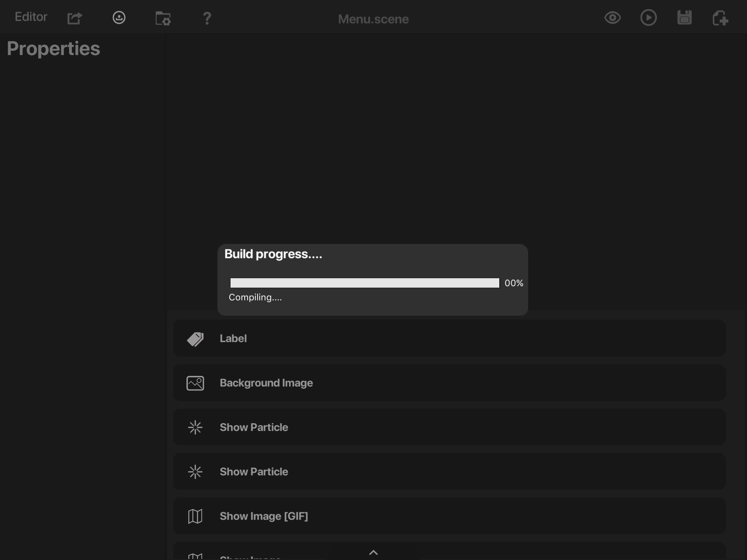Click the build progress bar

click(365, 283)
